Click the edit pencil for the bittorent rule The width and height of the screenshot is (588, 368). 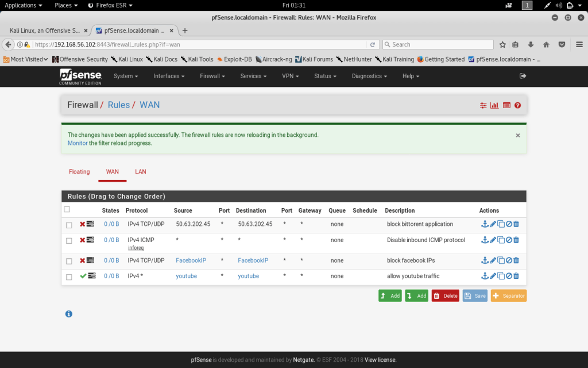tap(493, 224)
